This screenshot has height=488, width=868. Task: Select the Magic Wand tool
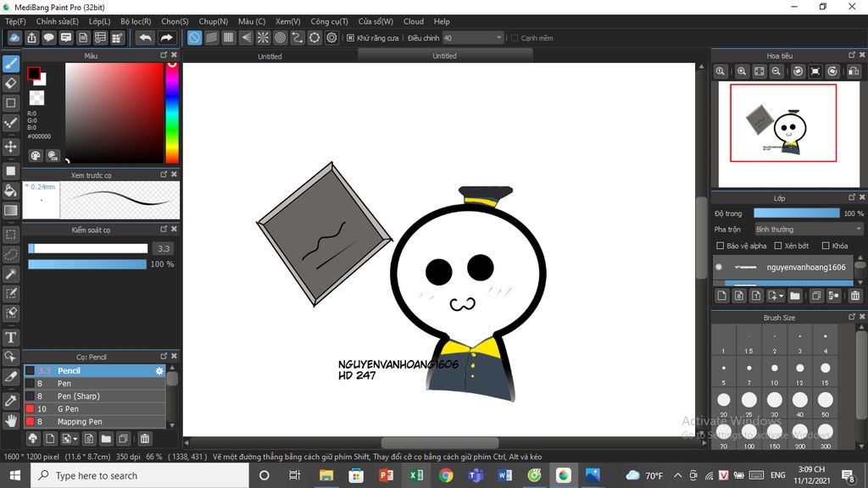pos(10,274)
